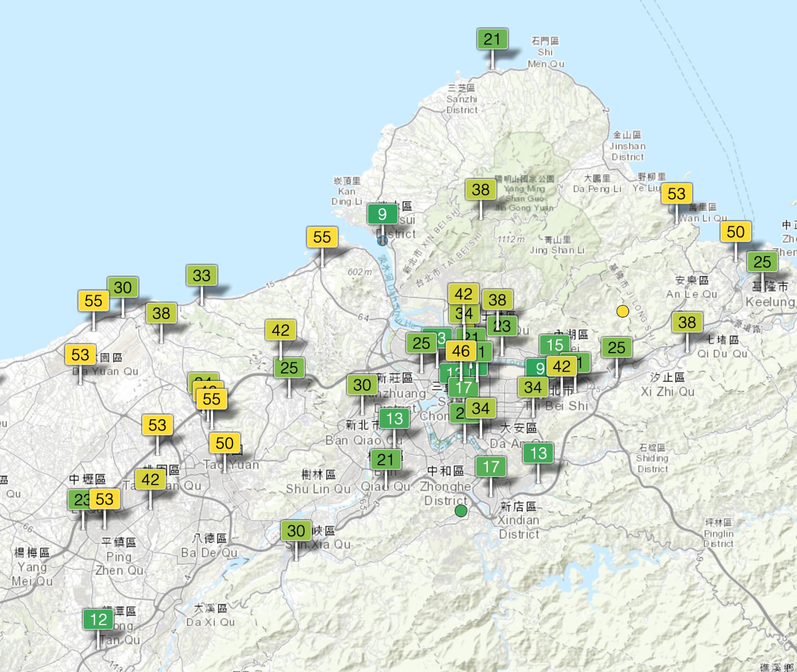The height and width of the screenshot is (672, 797).
Task: Select the yellow 50 marker above Tao Yuan
Action: (224, 443)
